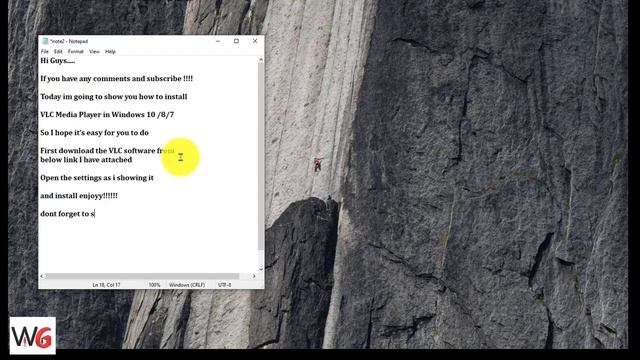Click the horizontal scrollbar right arrow
The height and width of the screenshot is (360, 640).
[x=254, y=276]
